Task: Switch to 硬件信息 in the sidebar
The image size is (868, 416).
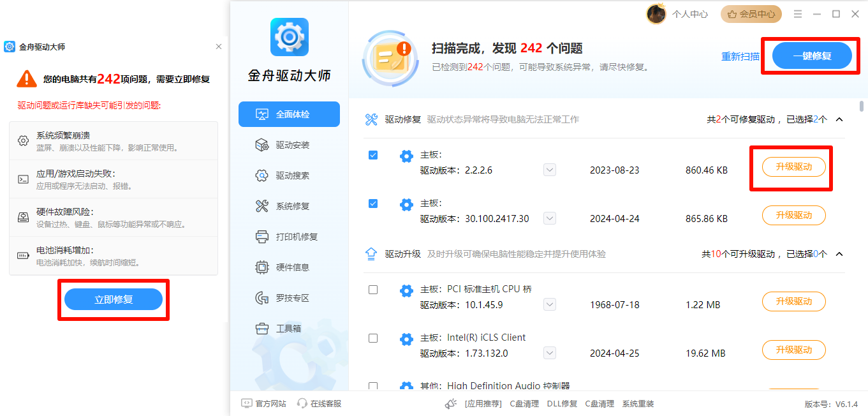Action: pyautogui.click(x=289, y=267)
